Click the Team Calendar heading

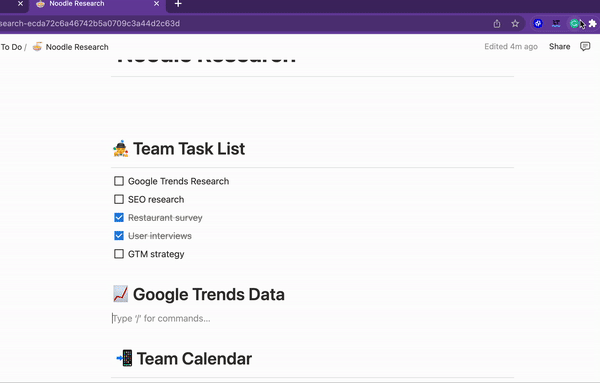click(194, 359)
